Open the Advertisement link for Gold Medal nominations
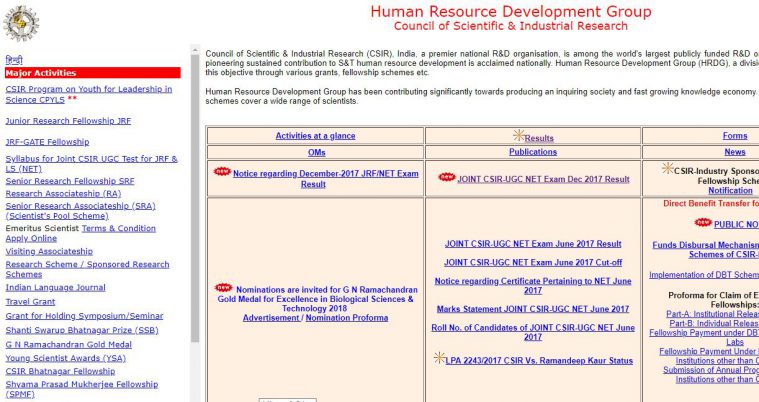 (x=271, y=318)
